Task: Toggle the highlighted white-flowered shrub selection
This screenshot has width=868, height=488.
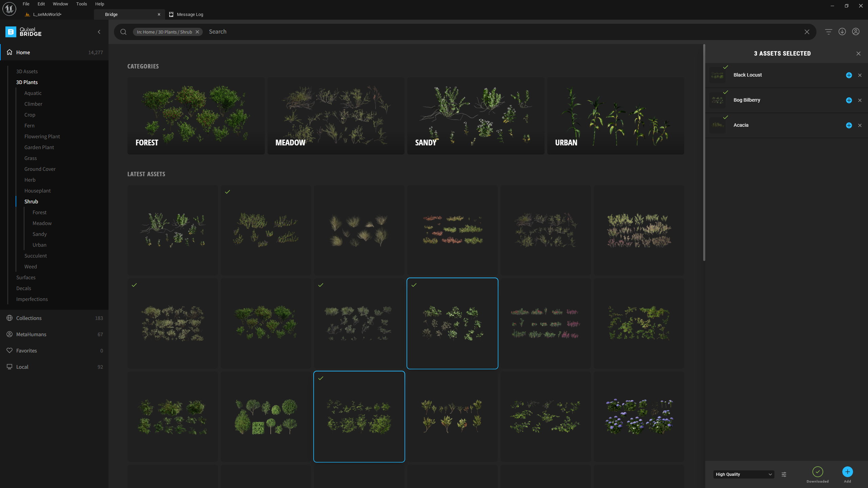Action: [x=452, y=323]
